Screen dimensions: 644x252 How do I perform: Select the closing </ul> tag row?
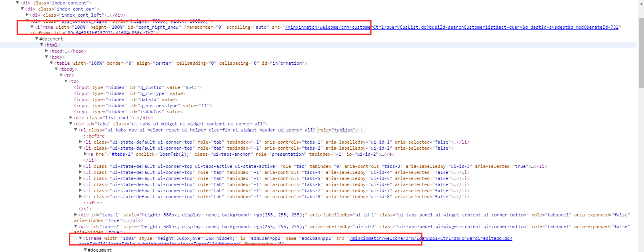(x=85, y=209)
